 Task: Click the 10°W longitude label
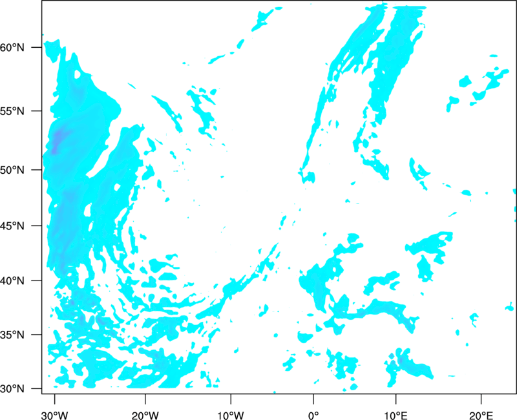coord(231,415)
